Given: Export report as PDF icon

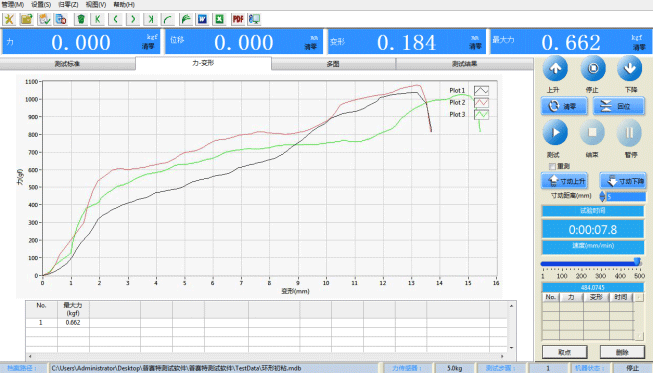Looking at the screenshot, I should click(x=238, y=19).
